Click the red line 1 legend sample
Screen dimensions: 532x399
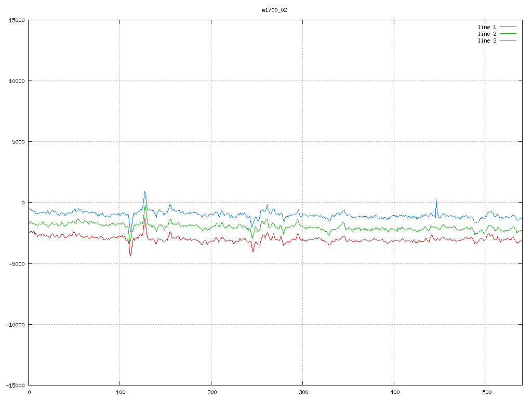[508, 27]
